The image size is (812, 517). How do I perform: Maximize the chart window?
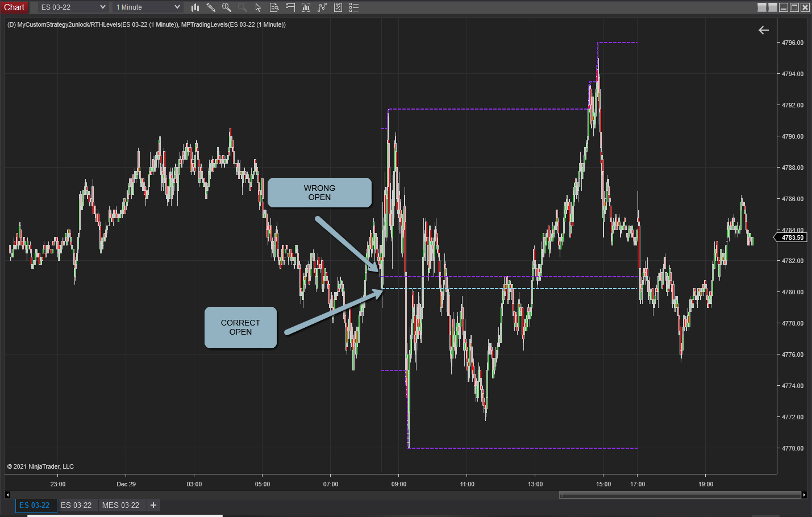point(794,7)
